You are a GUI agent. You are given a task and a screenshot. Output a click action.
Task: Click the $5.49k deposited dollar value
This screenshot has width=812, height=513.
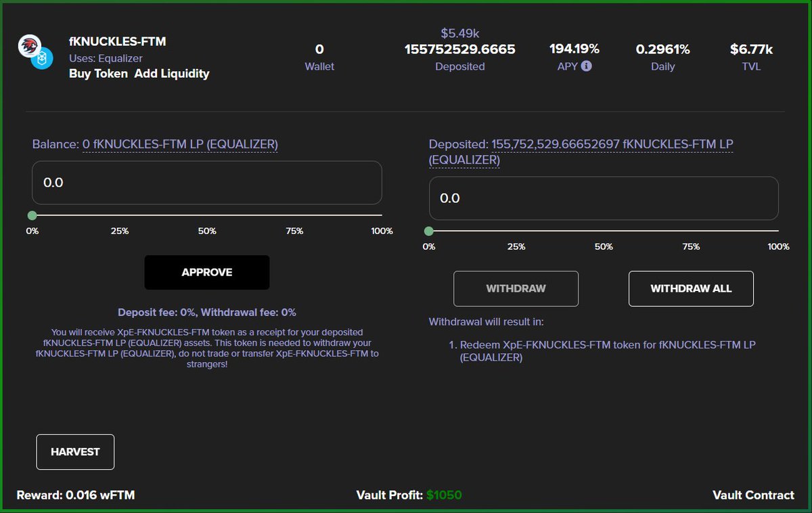(460, 33)
